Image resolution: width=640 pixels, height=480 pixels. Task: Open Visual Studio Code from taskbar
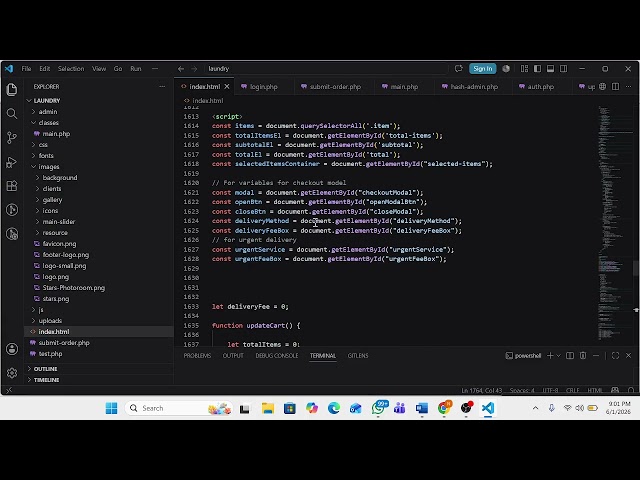(488, 408)
